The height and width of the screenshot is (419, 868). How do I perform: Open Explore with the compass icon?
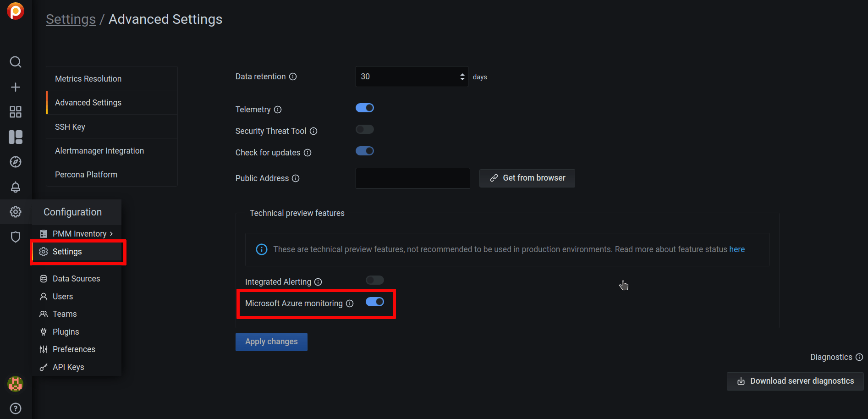pyautogui.click(x=15, y=161)
